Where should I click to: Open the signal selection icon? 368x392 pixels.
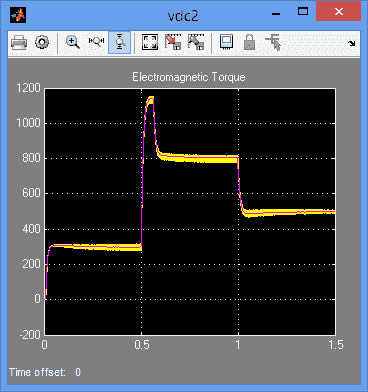pyautogui.click(x=273, y=42)
